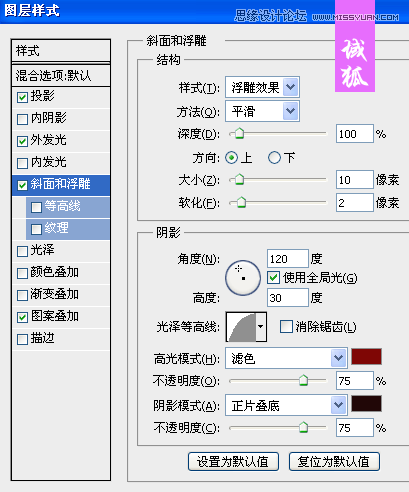The width and height of the screenshot is (409, 492).
Task: Uncheck the 投影 drop shadow effect
Action: pos(22,97)
